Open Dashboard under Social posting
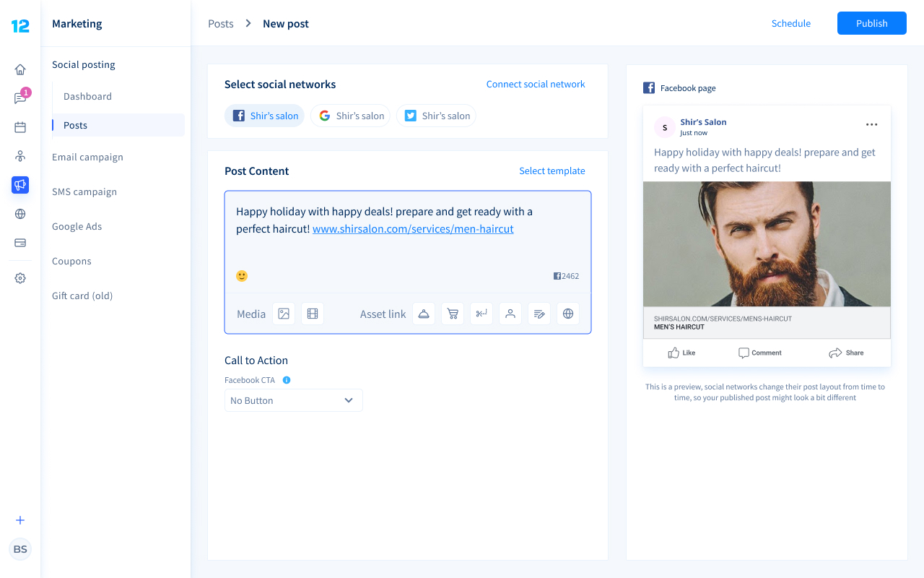 pyautogui.click(x=87, y=96)
